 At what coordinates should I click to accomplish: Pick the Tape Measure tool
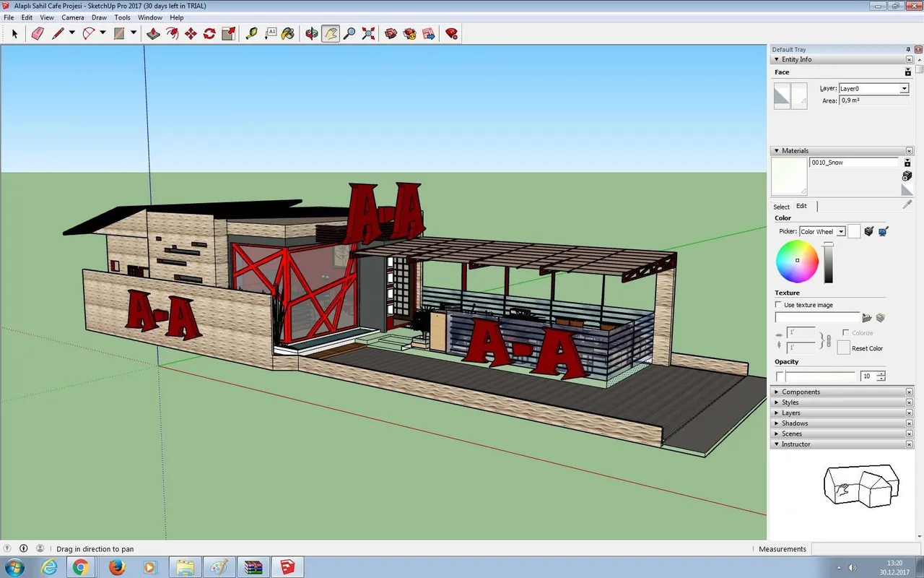(251, 33)
